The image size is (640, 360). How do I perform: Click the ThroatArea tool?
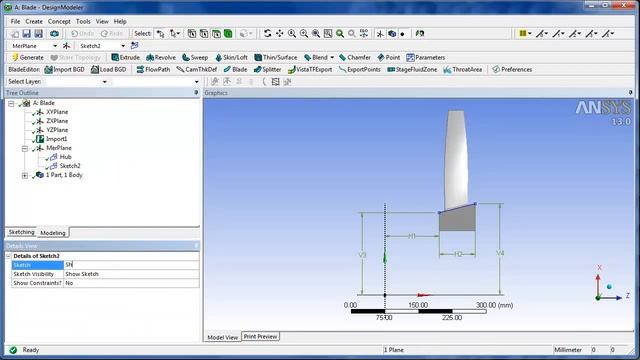(463, 69)
